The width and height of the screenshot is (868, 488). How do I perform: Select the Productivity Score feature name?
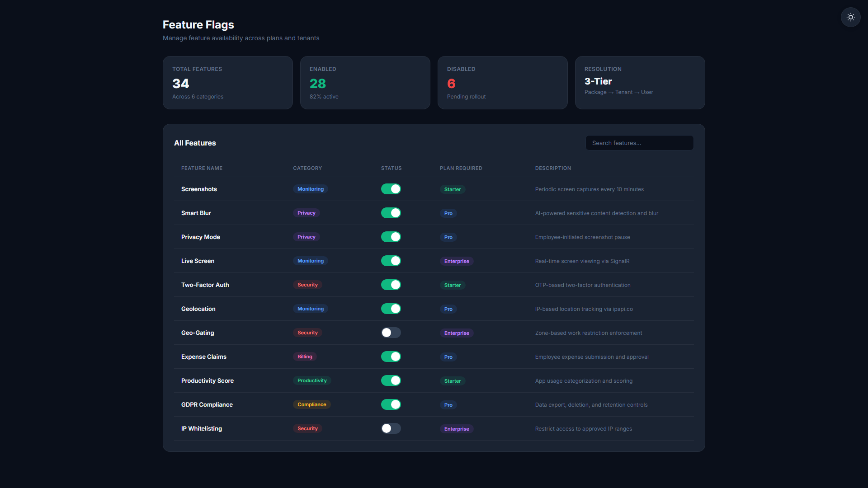tap(208, 380)
